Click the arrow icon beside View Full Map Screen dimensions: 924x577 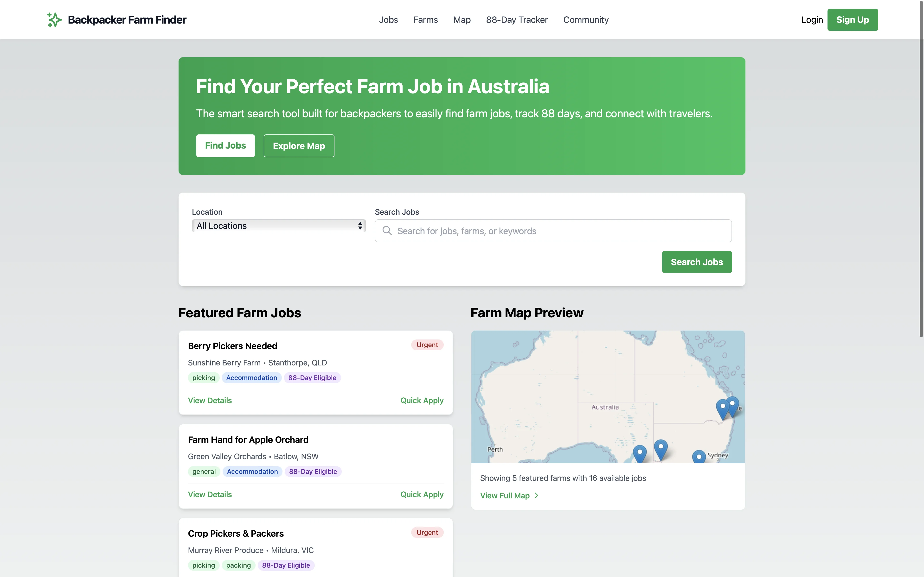click(x=536, y=495)
